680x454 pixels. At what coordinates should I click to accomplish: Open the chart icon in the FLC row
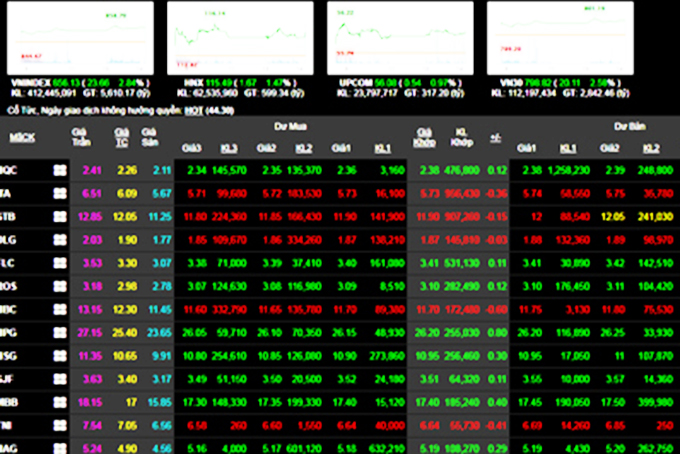pyautogui.click(x=59, y=263)
